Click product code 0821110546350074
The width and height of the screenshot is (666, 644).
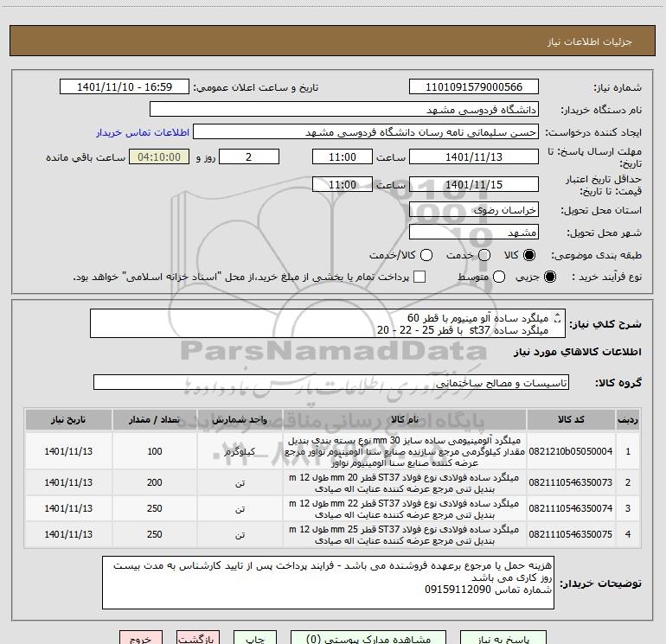click(571, 508)
